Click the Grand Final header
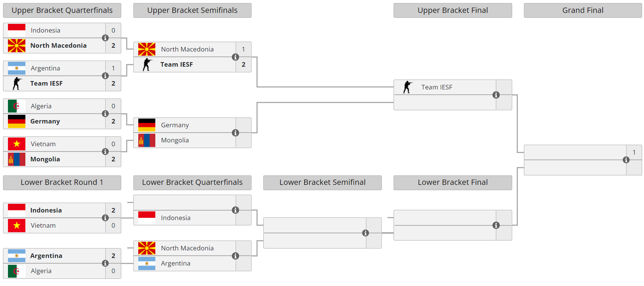 click(583, 10)
